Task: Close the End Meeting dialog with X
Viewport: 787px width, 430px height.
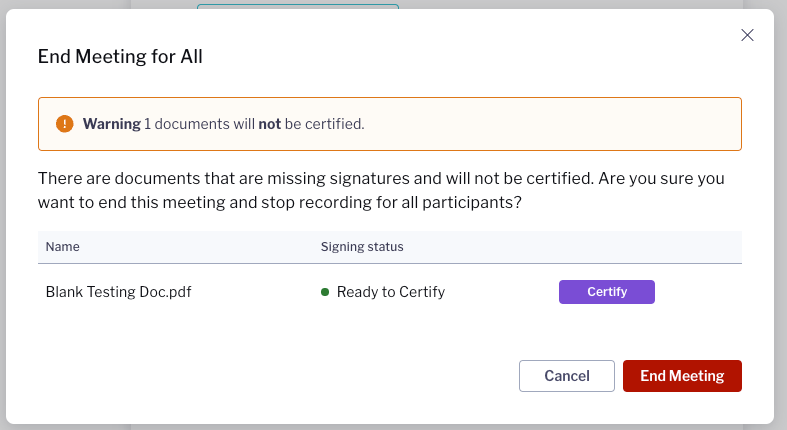Action: pos(747,35)
